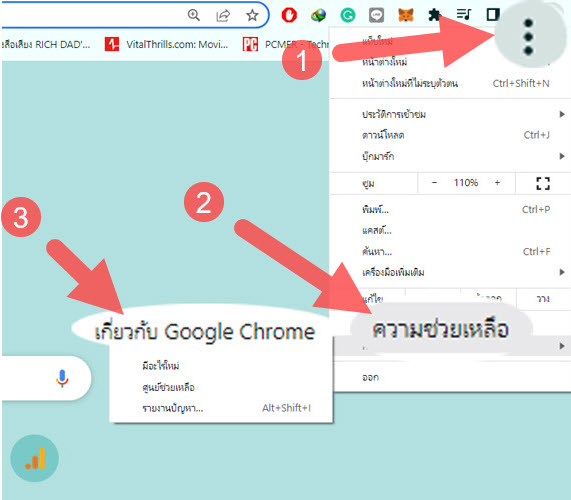Choose เกี่ยวกับ Google Chrome in submenu
This screenshot has height=500, width=571.
click(205, 331)
